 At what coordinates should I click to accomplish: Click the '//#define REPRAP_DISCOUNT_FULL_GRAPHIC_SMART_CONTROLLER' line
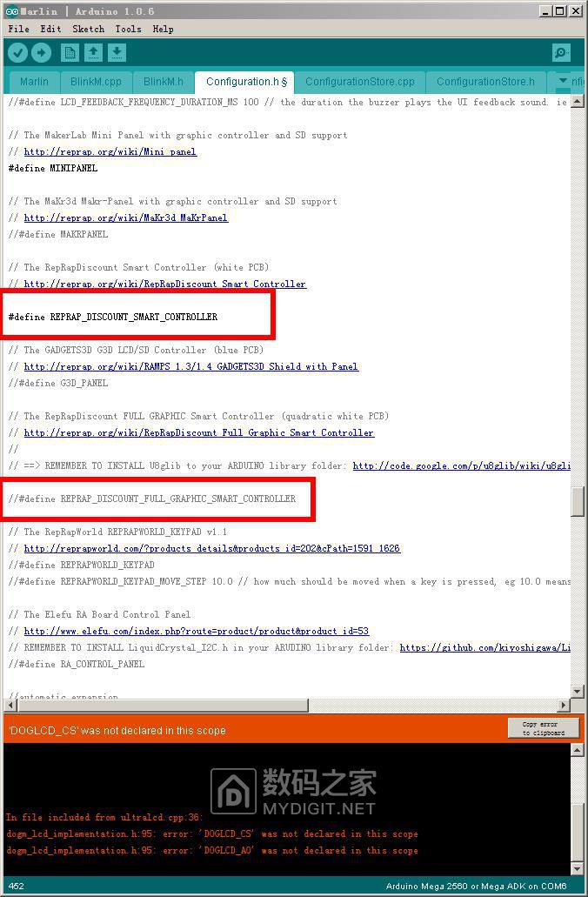(x=152, y=499)
